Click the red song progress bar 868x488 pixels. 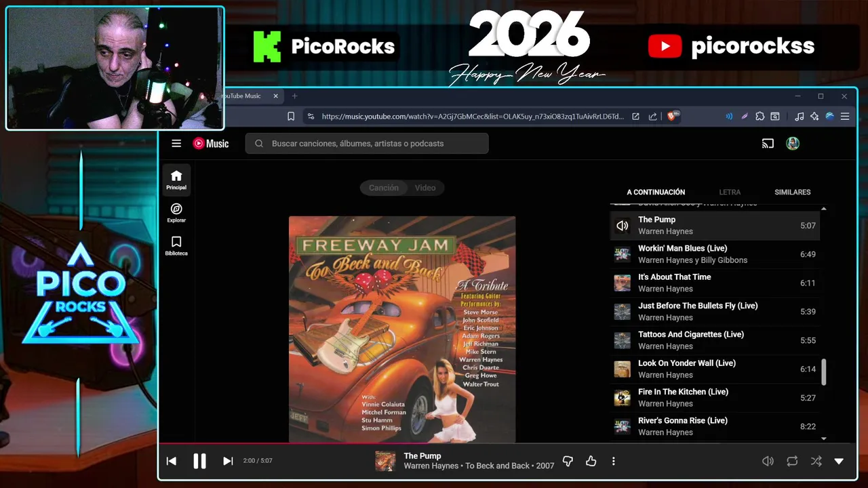294,444
